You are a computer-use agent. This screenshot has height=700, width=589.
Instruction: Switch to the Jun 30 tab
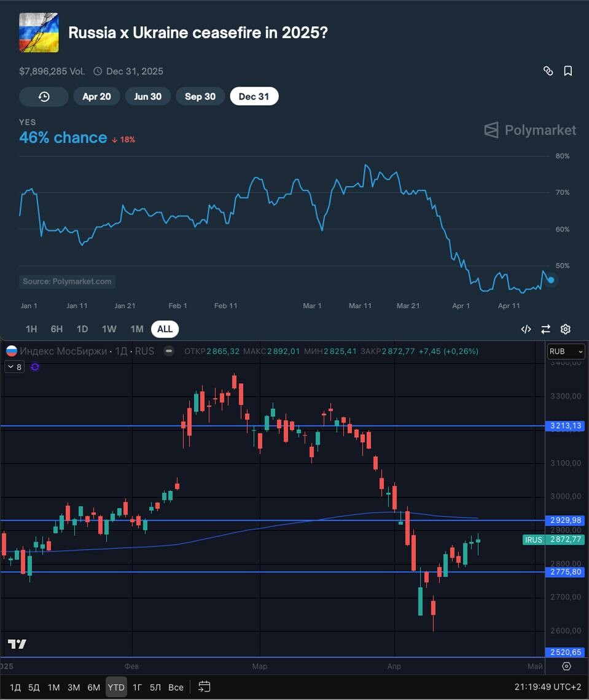pyautogui.click(x=147, y=96)
